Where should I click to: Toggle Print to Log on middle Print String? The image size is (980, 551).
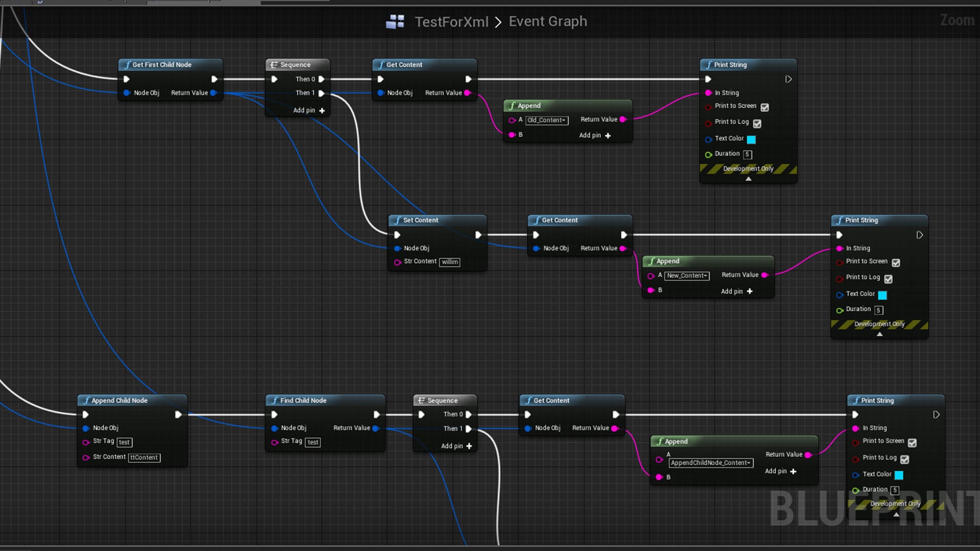coord(888,279)
